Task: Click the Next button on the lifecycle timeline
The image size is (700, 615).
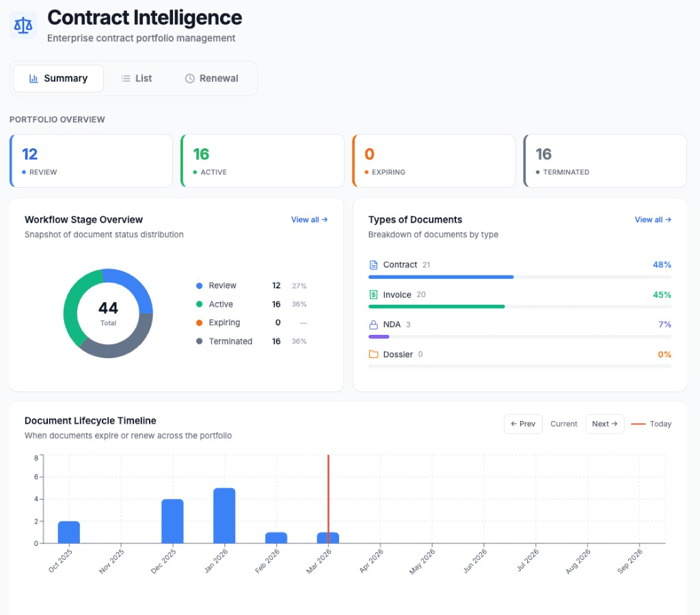Action: pos(604,424)
